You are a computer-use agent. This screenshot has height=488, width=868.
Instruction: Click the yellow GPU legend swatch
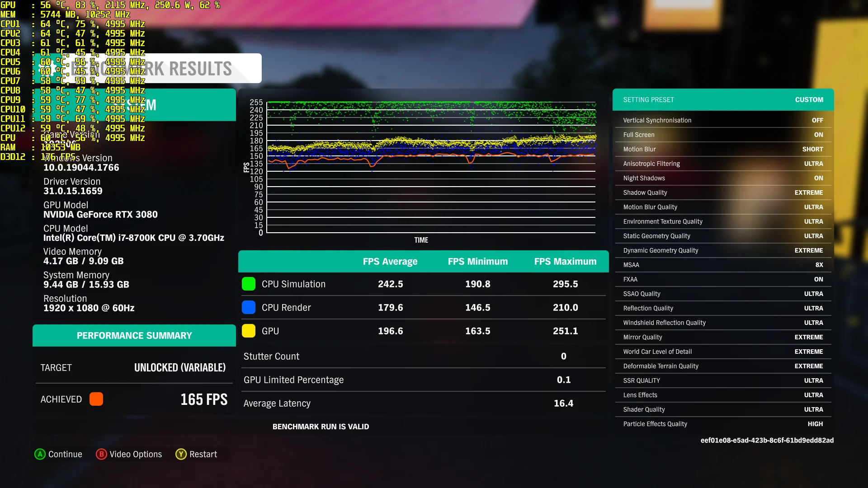(x=249, y=331)
